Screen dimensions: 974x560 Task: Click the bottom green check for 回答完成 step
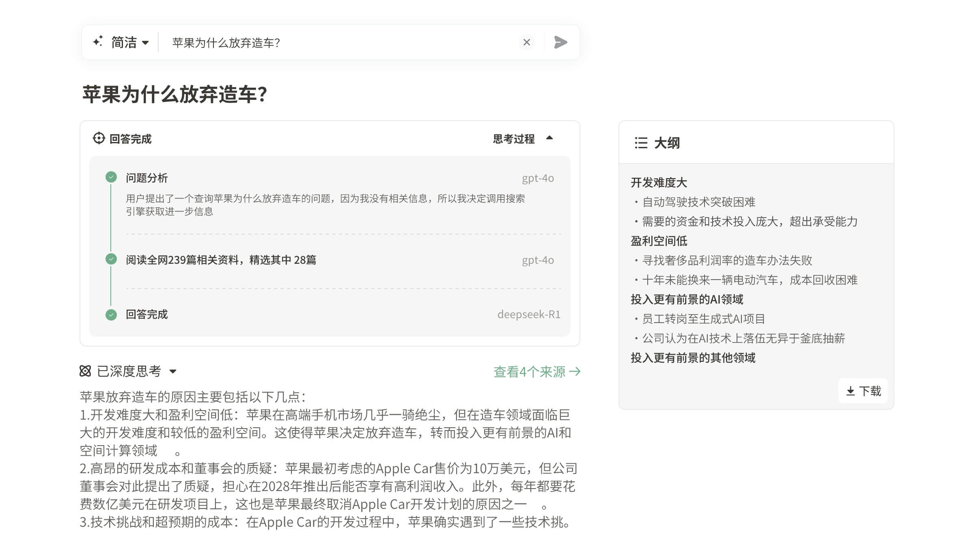click(x=111, y=315)
